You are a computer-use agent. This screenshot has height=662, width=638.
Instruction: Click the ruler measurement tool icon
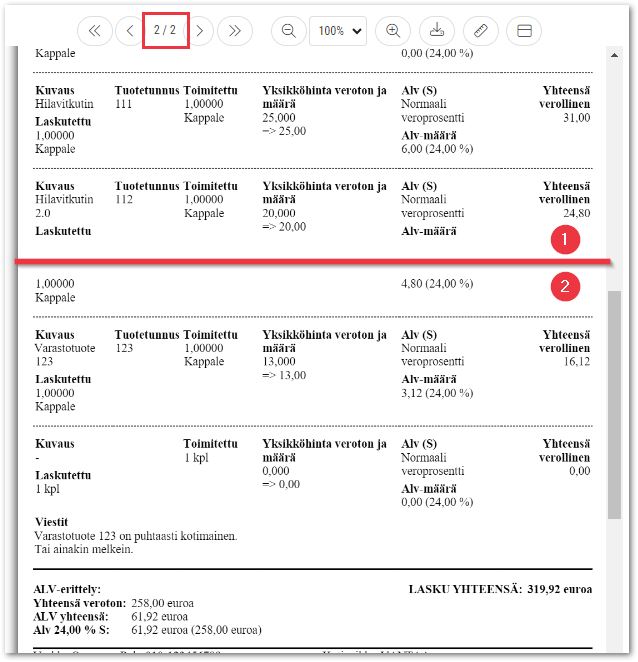click(481, 31)
